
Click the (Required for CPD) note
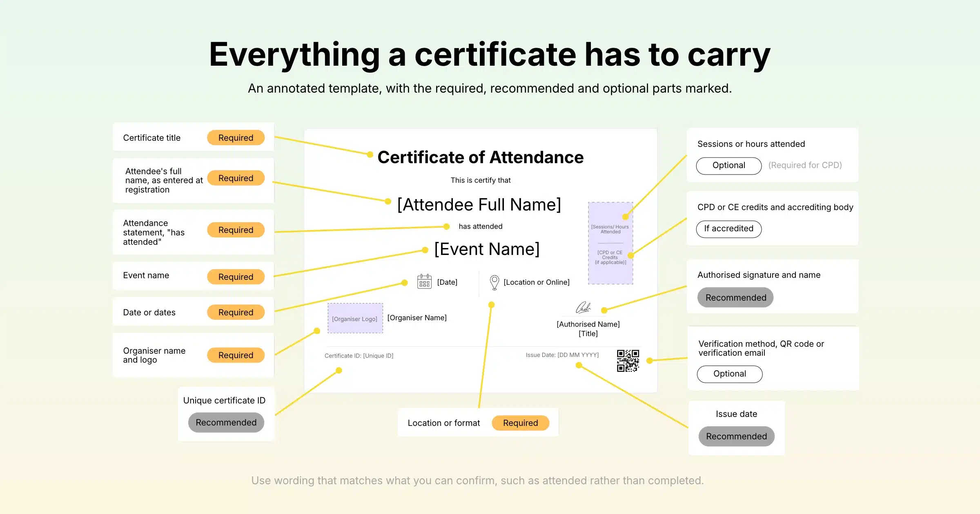tap(805, 165)
